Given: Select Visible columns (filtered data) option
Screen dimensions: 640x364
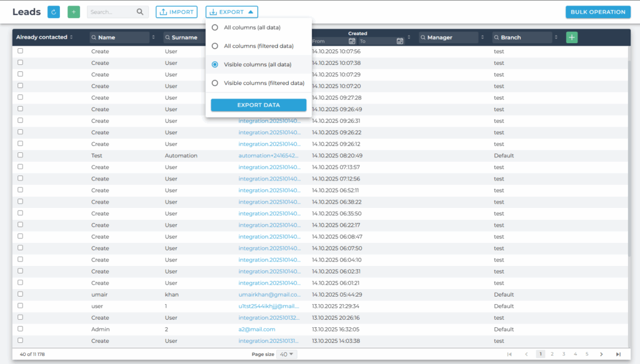Looking at the screenshot, I should [x=215, y=83].
